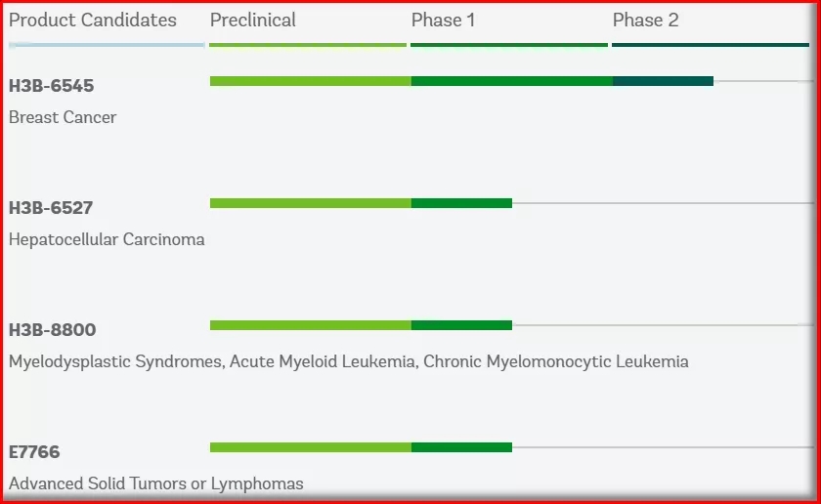
Task: Click H3B-6545's Phase 1 progress bar segment
Action: click(512, 81)
